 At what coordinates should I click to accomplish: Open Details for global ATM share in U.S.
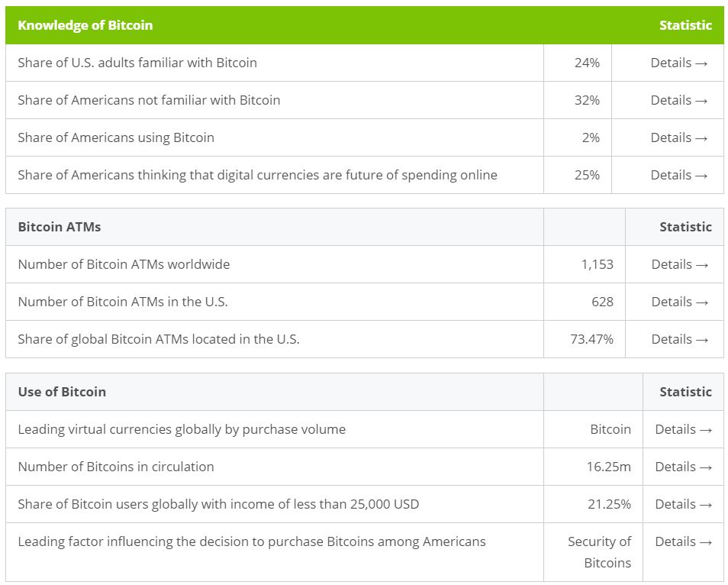point(679,339)
